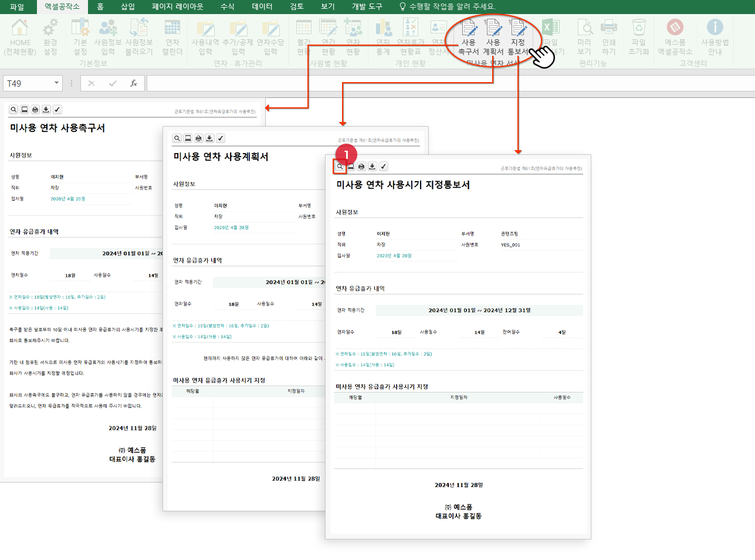Click formula bar cancel X button
Viewport: 755px width, 560px height.
pyautogui.click(x=92, y=83)
